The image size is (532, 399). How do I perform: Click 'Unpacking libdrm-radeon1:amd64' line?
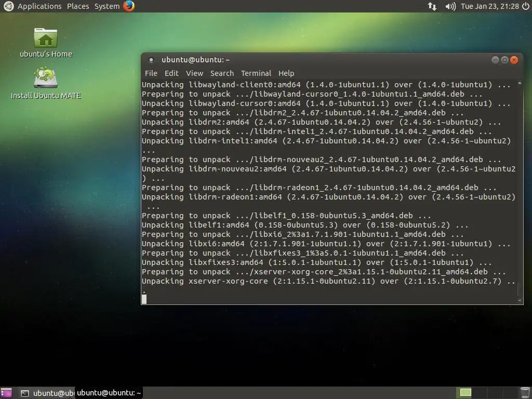329,197
